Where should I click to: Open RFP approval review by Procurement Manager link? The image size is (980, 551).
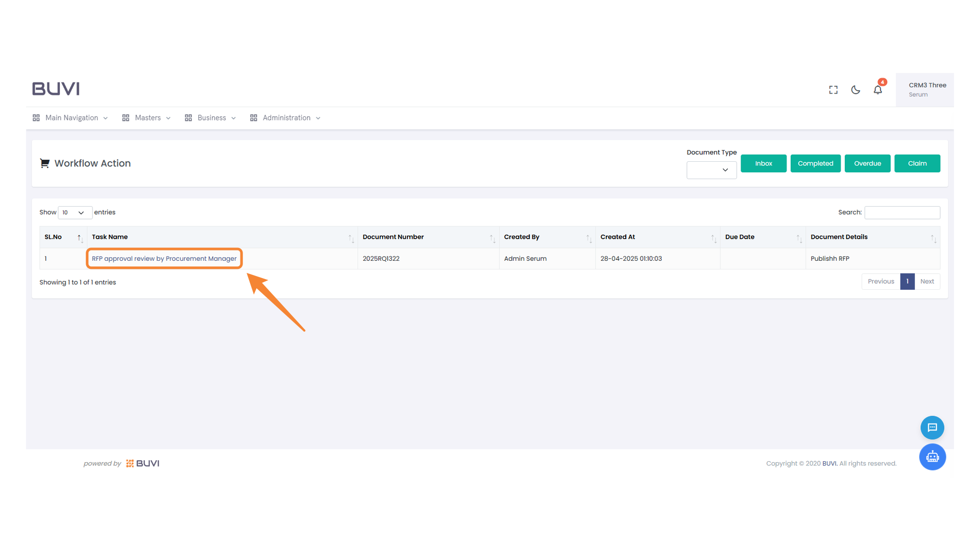(x=164, y=259)
